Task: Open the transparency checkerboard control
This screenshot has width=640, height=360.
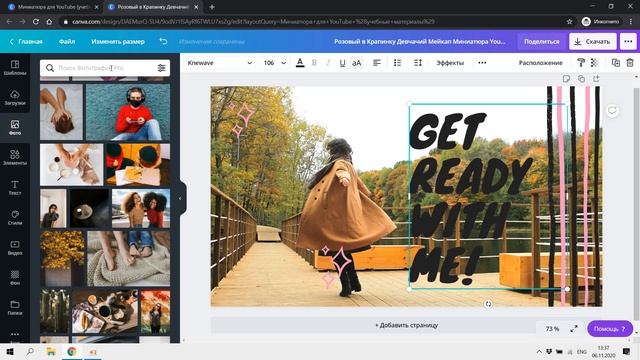Action: pos(595,63)
